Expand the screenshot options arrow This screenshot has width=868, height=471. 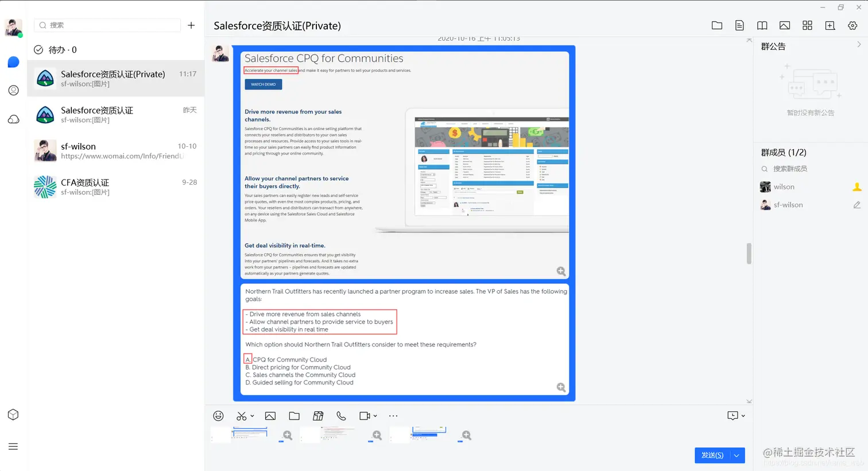click(252, 416)
